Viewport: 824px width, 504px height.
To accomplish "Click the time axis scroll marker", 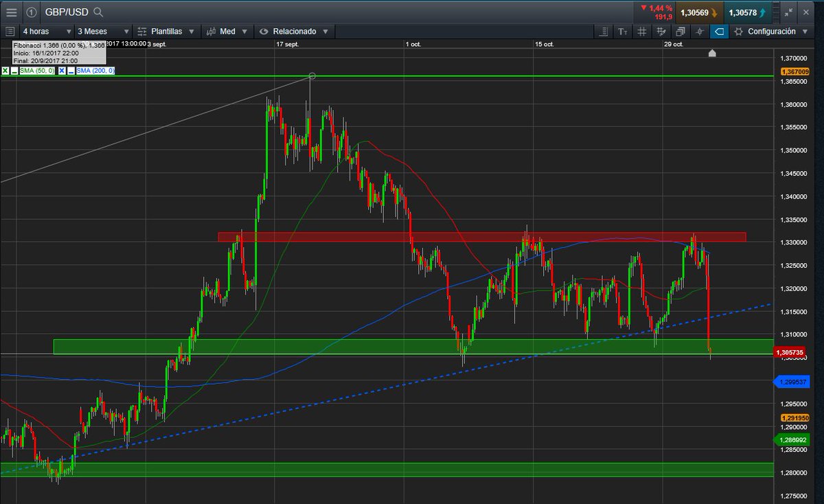I will (x=712, y=53).
